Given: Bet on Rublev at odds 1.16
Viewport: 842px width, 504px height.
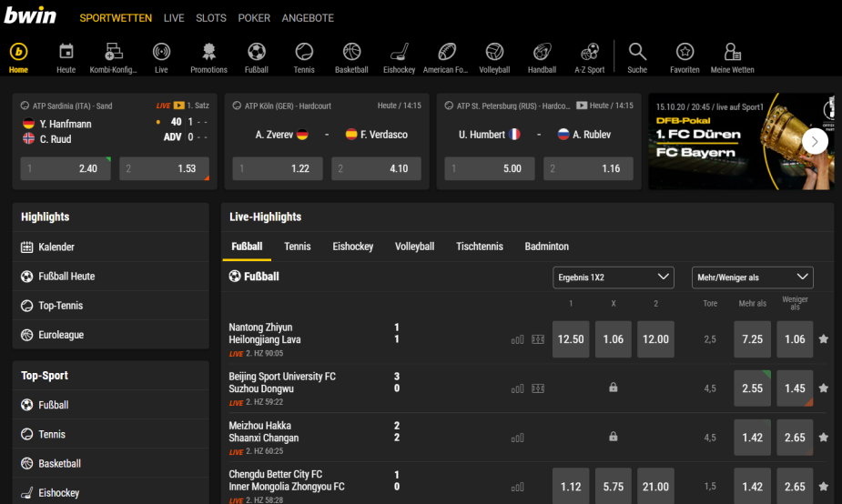Looking at the screenshot, I should click(589, 168).
